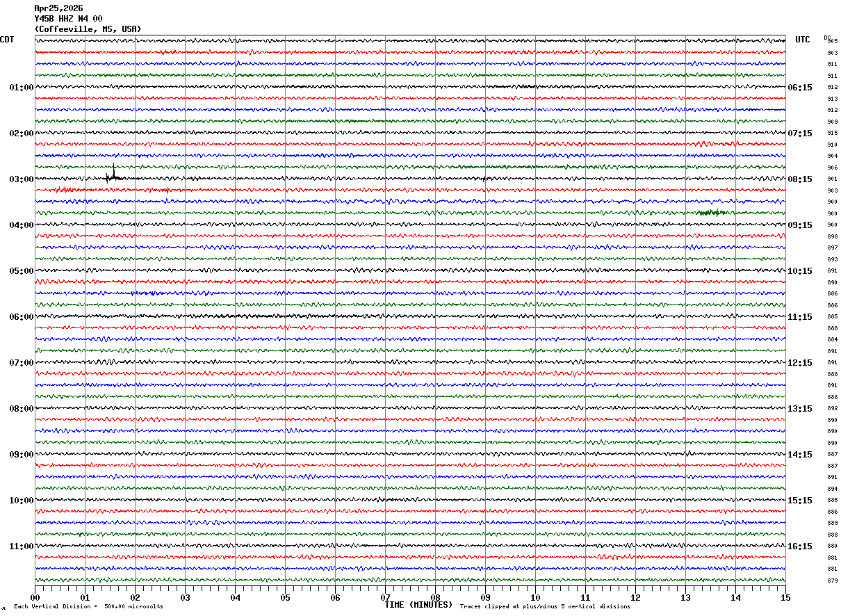The height and width of the screenshot is (616, 841).
Task: Select the 16:15 UTC time label
Action: click(x=800, y=546)
